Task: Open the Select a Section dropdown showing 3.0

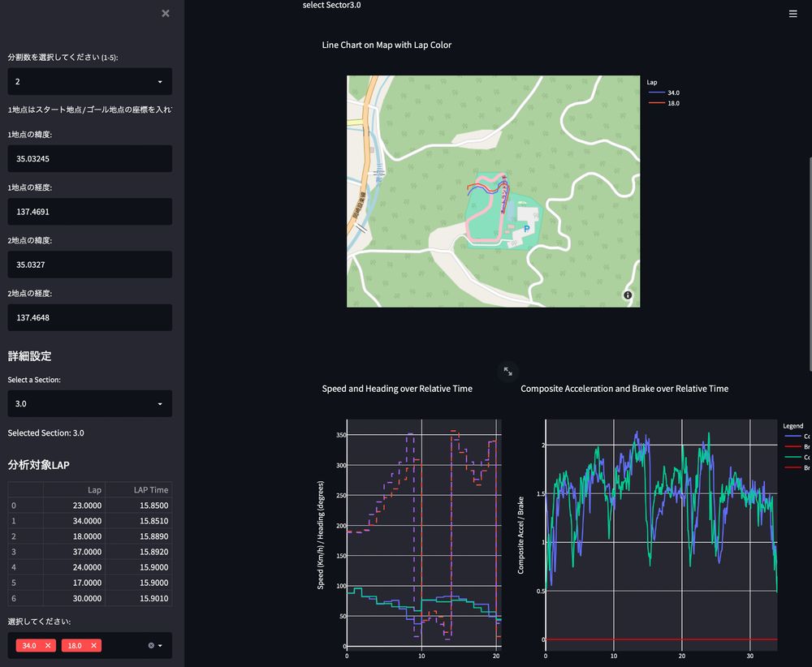Action: (89, 403)
